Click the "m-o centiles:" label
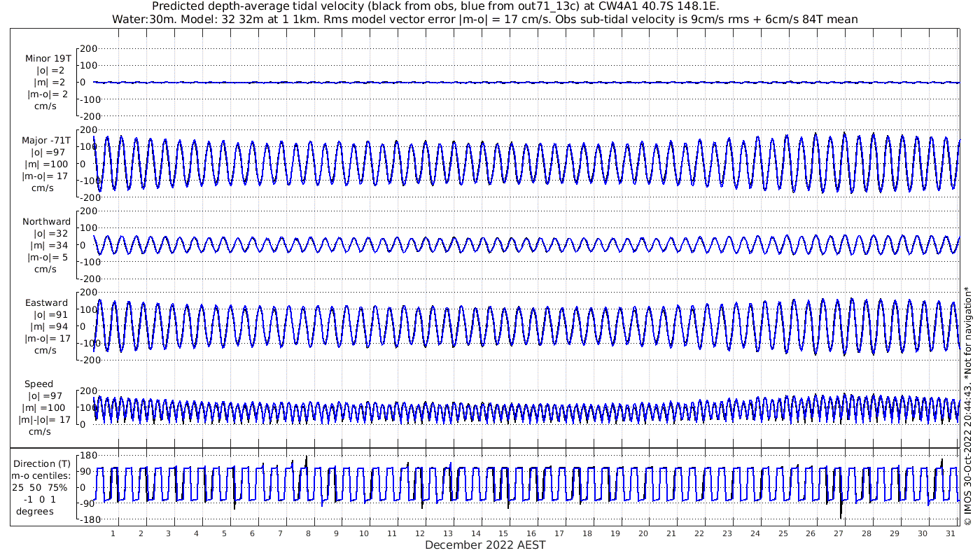The width and height of the screenshot is (980, 560). 41,475
